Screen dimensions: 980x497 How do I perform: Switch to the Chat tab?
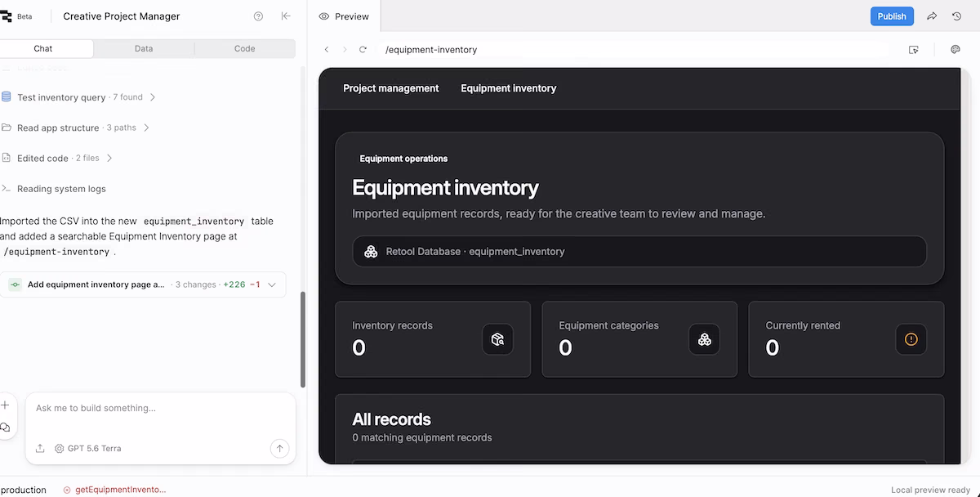tap(43, 49)
